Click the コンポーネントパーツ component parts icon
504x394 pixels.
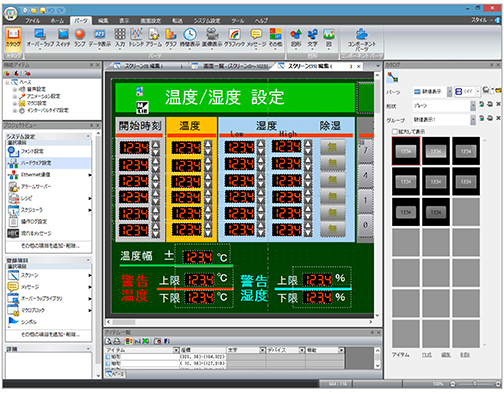[361, 39]
